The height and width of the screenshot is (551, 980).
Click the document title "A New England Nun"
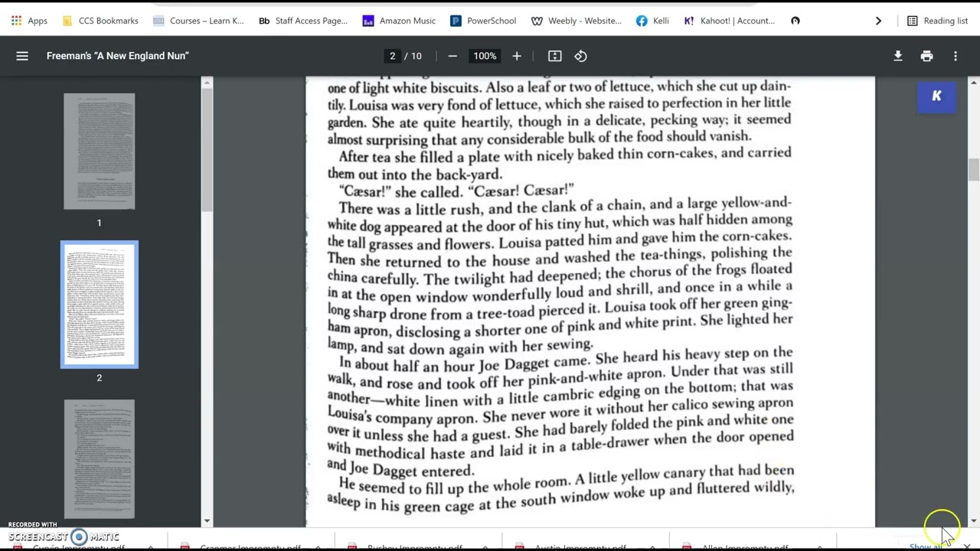tap(117, 56)
